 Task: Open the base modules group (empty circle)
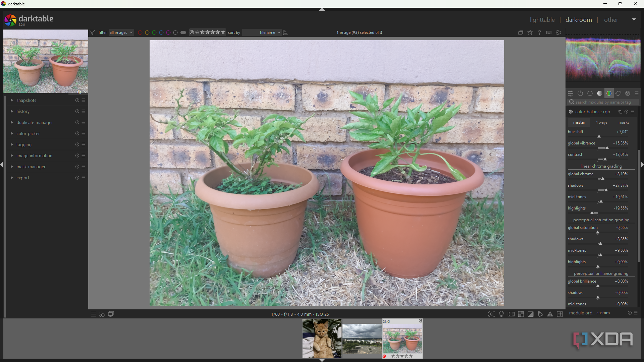point(590,94)
